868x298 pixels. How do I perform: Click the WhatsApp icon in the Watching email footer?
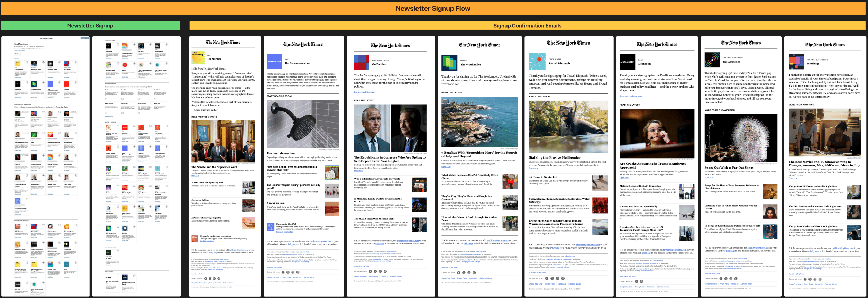click(x=820, y=279)
